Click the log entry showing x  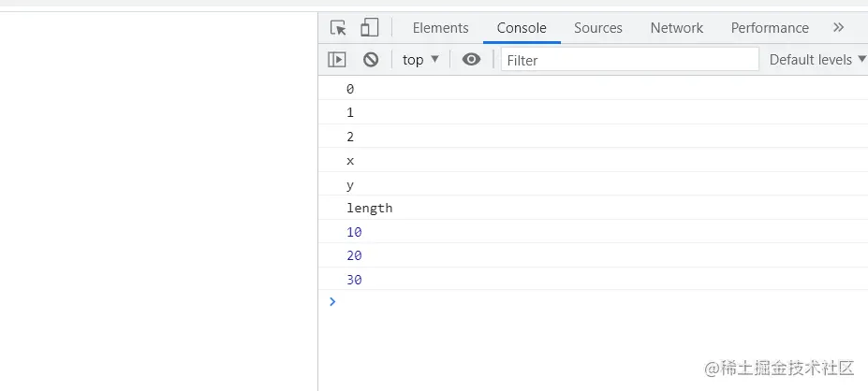click(x=350, y=161)
